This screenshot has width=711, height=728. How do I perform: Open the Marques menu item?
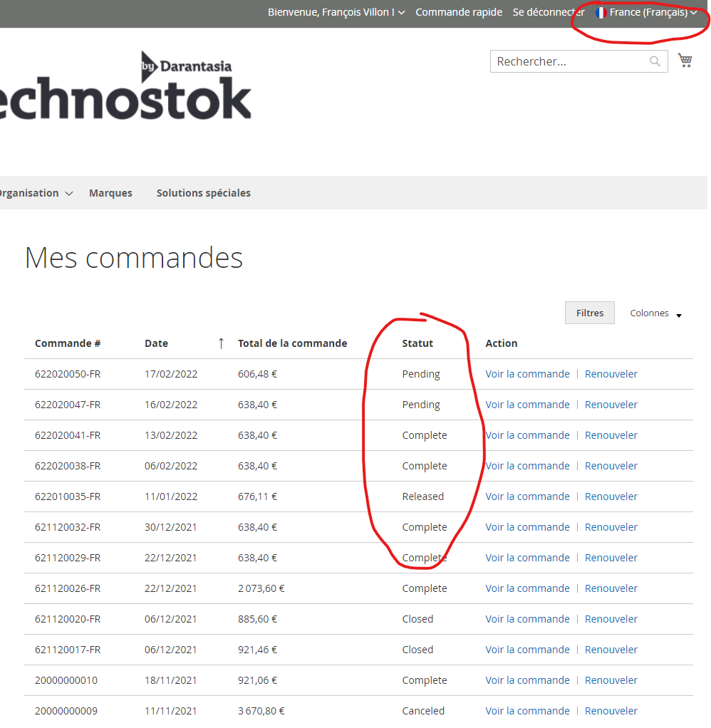tap(110, 193)
